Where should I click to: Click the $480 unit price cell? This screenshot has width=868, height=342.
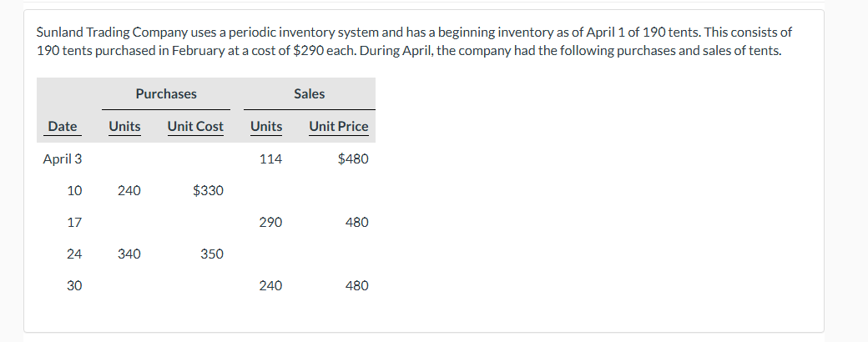[353, 158]
